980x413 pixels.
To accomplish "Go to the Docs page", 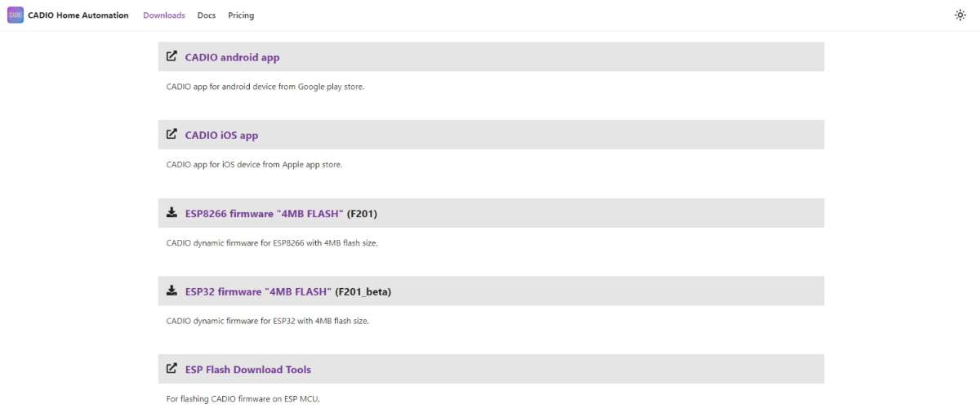I will pos(207,16).
